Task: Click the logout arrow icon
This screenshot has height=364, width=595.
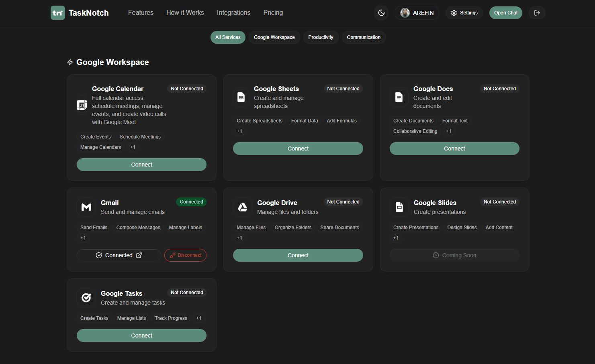Action: (537, 13)
